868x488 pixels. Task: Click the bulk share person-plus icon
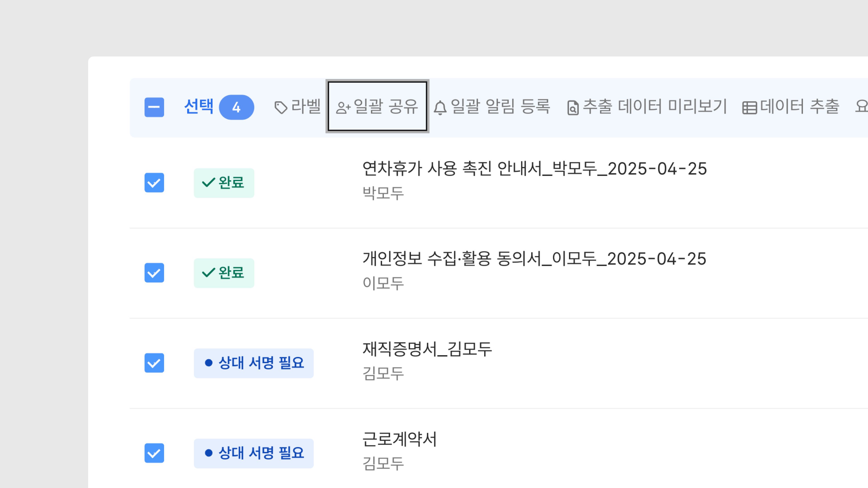click(343, 108)
